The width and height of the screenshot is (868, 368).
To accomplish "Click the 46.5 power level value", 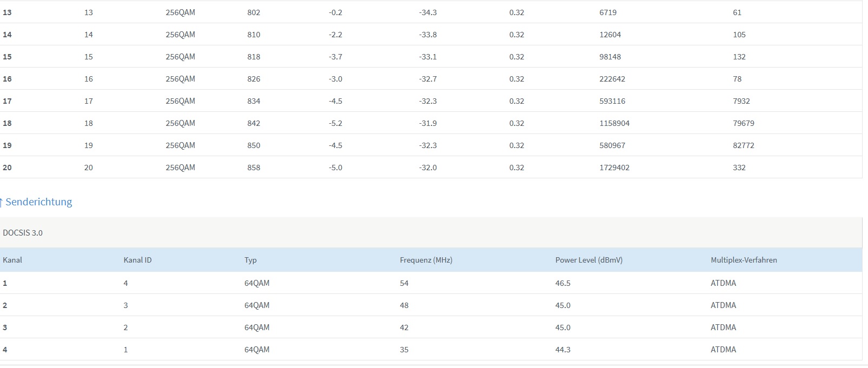I will [x=562, y=283].
